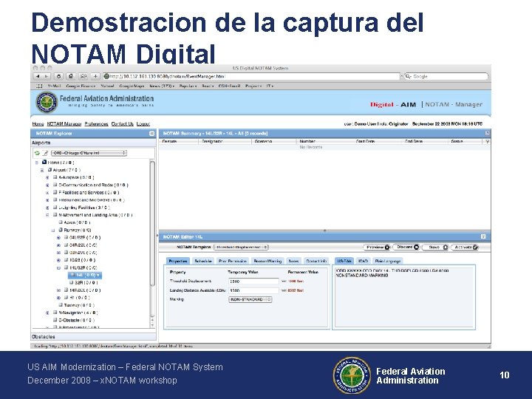Select the Apron tree item
This screenshot has width=532, height=399.
(x=75, y=222)
